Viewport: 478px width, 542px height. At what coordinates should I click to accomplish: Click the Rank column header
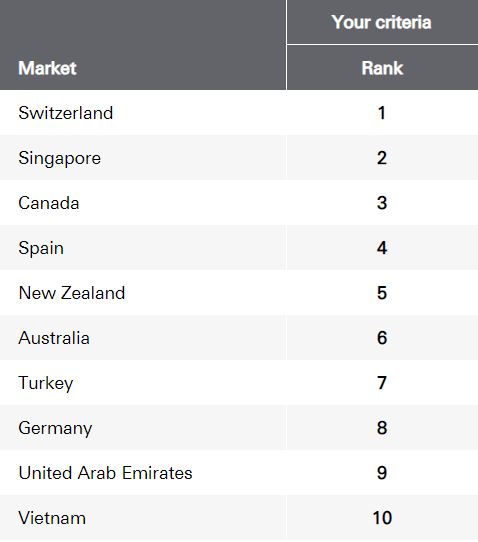[x=382, y=68]
